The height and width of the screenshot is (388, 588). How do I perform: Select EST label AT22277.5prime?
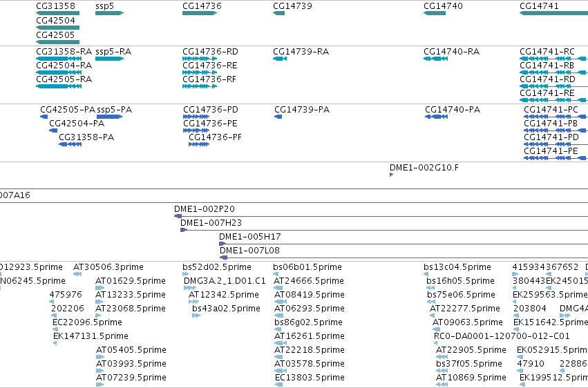464,309
